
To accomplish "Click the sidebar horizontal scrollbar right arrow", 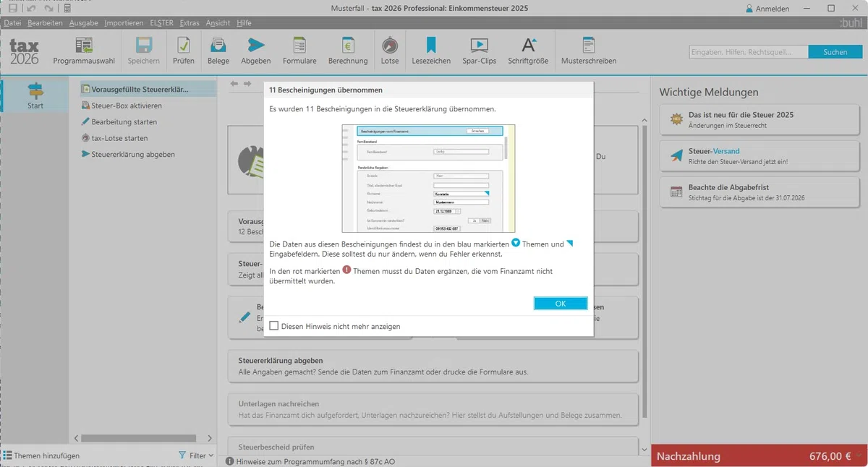I will point(210,438).
